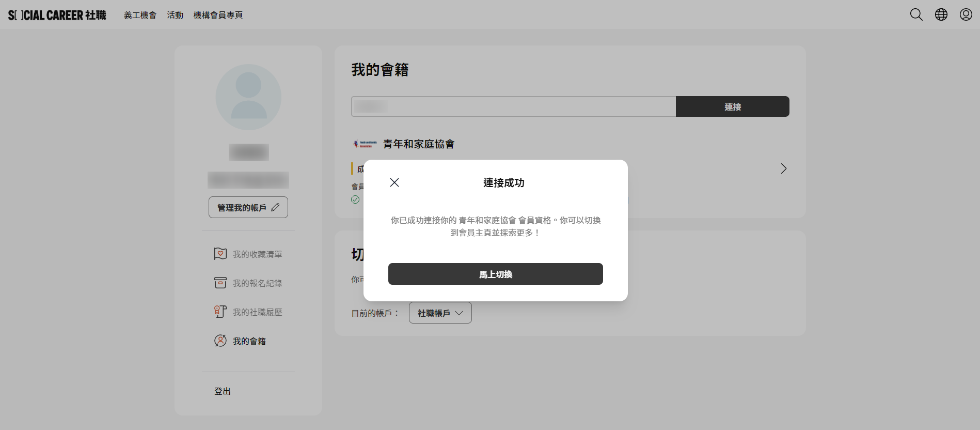Click the 我的會籍 page heading
980x430 pixels.
(380, 70)
